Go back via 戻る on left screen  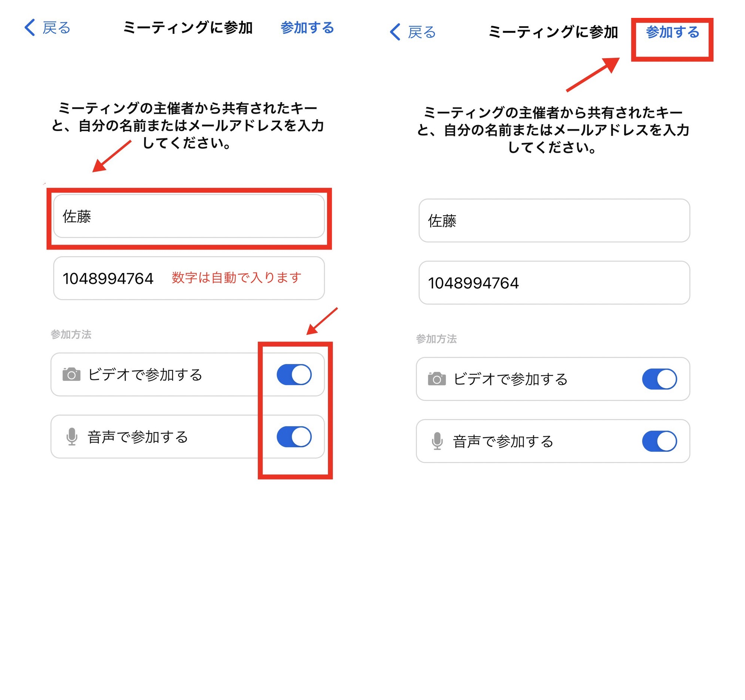click(x=57, y=28)
